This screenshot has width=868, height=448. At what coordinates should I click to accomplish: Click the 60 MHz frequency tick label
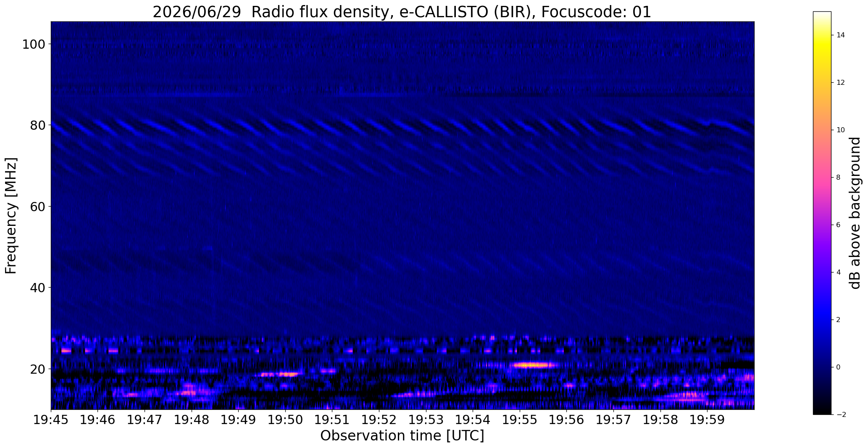37,207
